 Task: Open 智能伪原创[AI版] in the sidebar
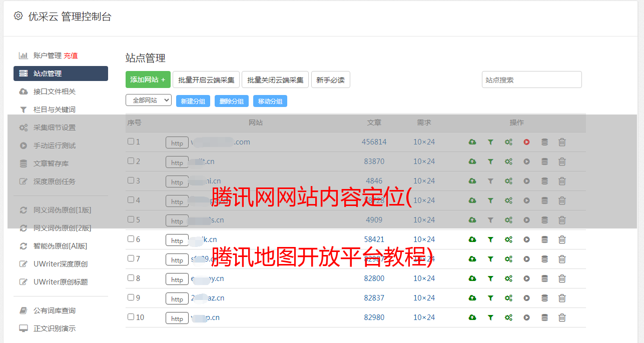[61, 246]
